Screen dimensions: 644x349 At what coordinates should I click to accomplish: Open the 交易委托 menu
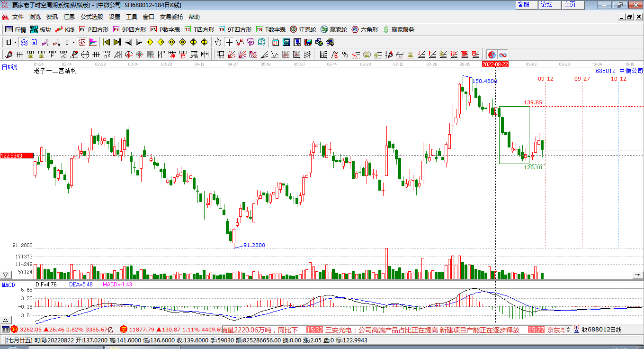[x=171, y=17]
